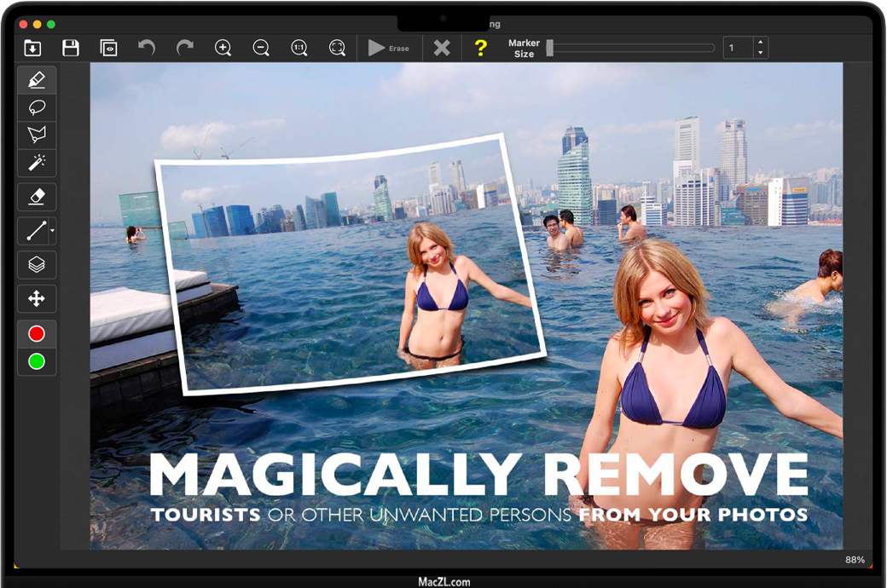Click the Marker Size slider handle
Image resolution: width=887 pixels, height=588 pixels.
point(550,48)
